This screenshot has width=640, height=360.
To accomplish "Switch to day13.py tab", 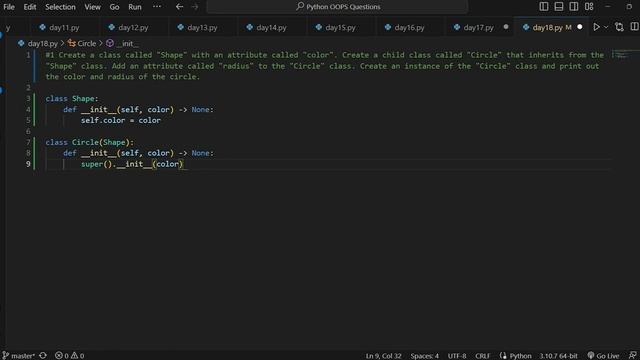I will point(202,27).
